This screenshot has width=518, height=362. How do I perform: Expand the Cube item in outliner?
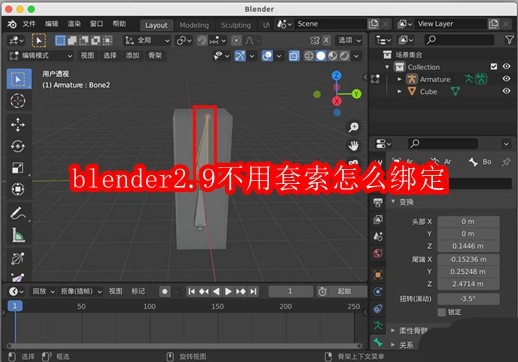point(399,91)
